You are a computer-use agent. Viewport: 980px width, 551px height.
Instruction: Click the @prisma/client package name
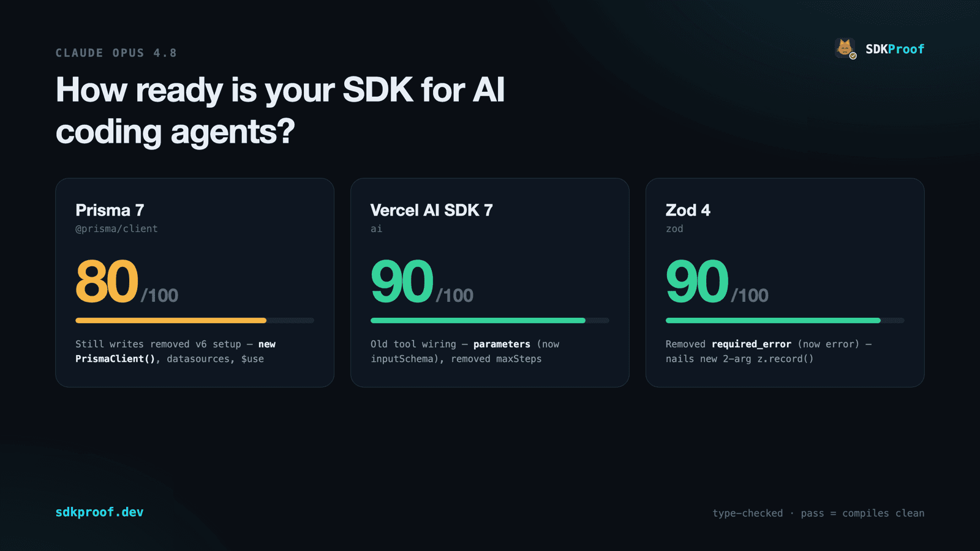point(116,228)
